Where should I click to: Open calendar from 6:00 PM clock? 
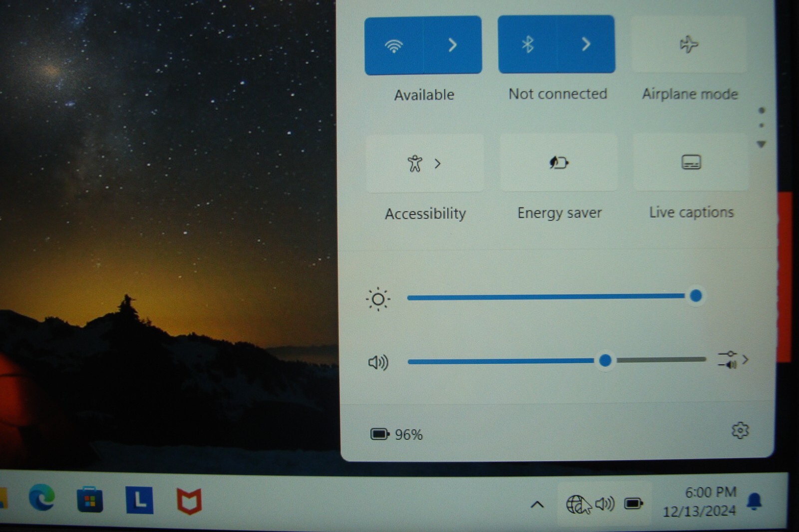[x=700, y=502]
